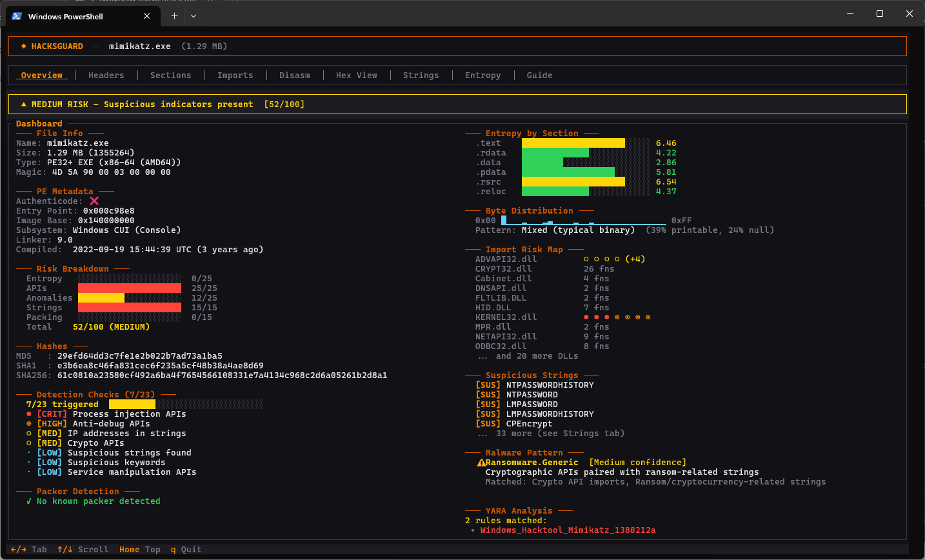
Task: Click the green check before No known packer
Action: coord(29,501)
